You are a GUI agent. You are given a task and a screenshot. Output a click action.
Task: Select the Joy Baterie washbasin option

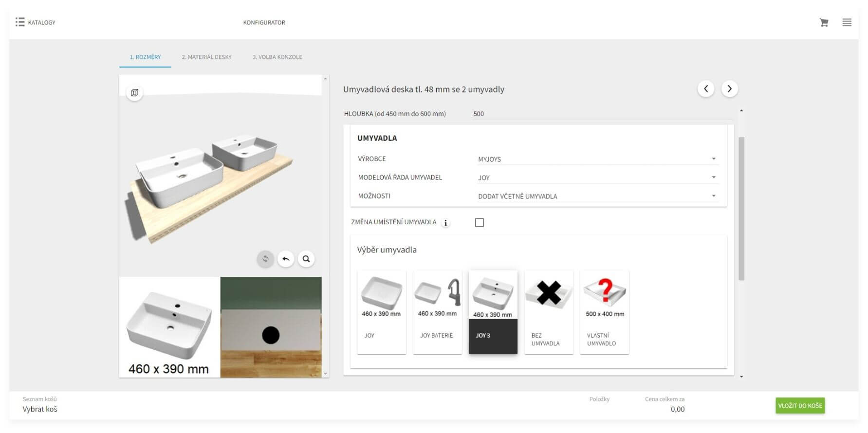pos(437,312)
